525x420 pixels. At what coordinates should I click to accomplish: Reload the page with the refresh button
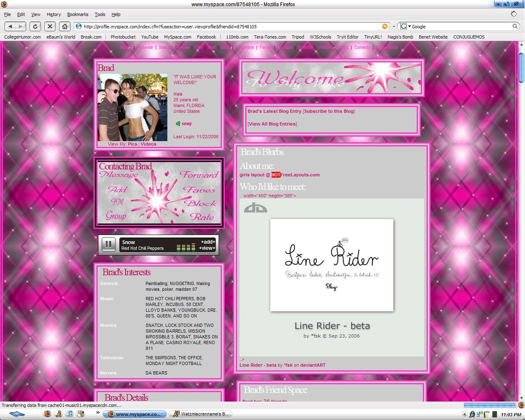35,26
